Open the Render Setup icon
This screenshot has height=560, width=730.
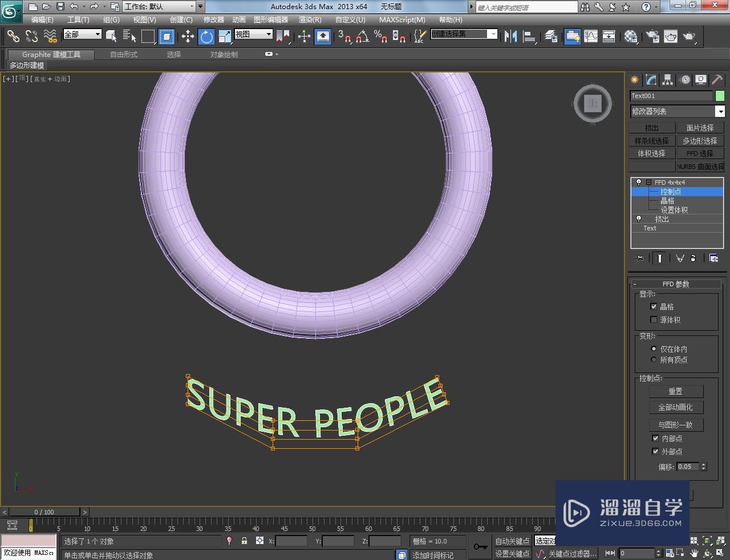click(x=652, y=36)
